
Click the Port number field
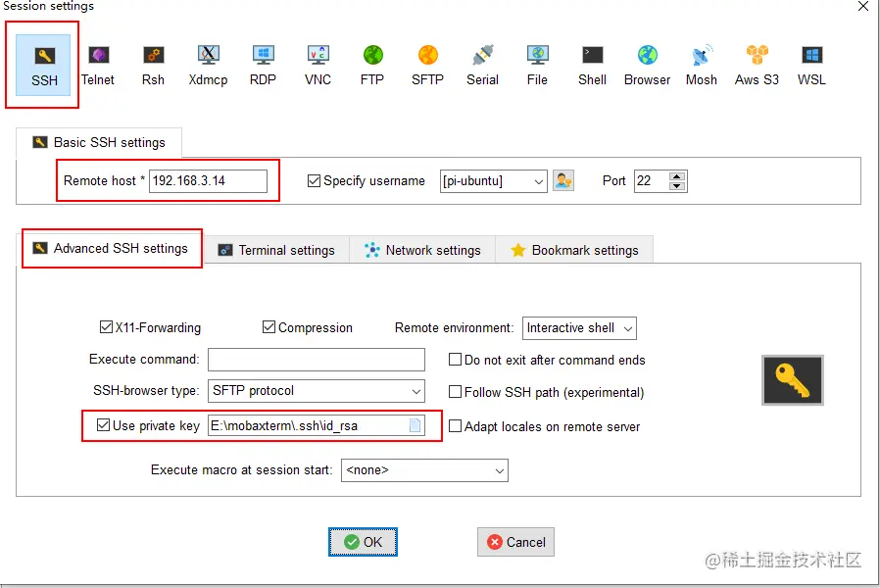coord(652,180)
